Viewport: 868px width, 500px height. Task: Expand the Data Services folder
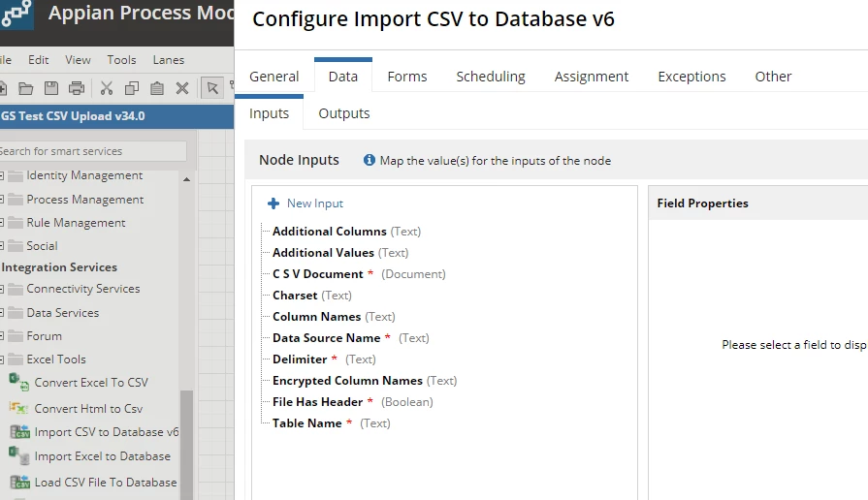coord(2,312)
